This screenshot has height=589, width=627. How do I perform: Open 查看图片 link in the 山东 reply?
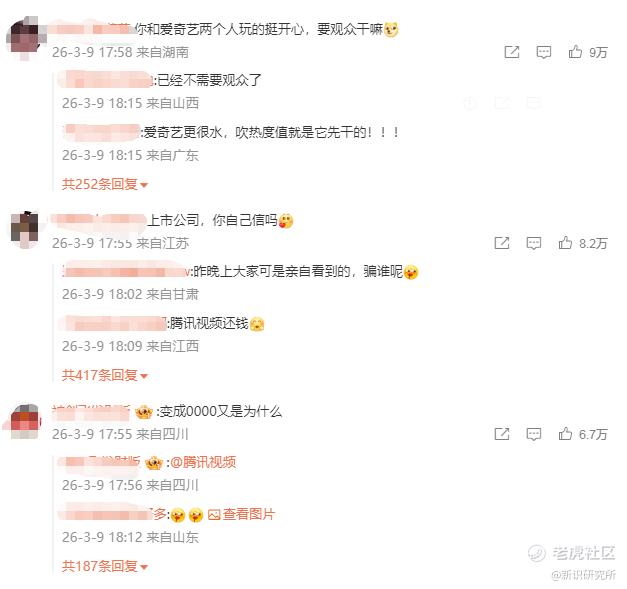click(x=242, y=514)
